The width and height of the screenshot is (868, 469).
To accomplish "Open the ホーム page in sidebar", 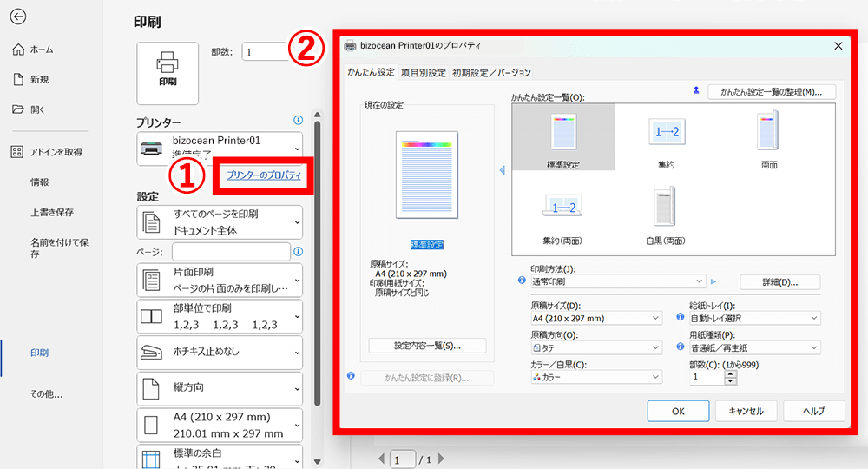I will click(33, 50).
